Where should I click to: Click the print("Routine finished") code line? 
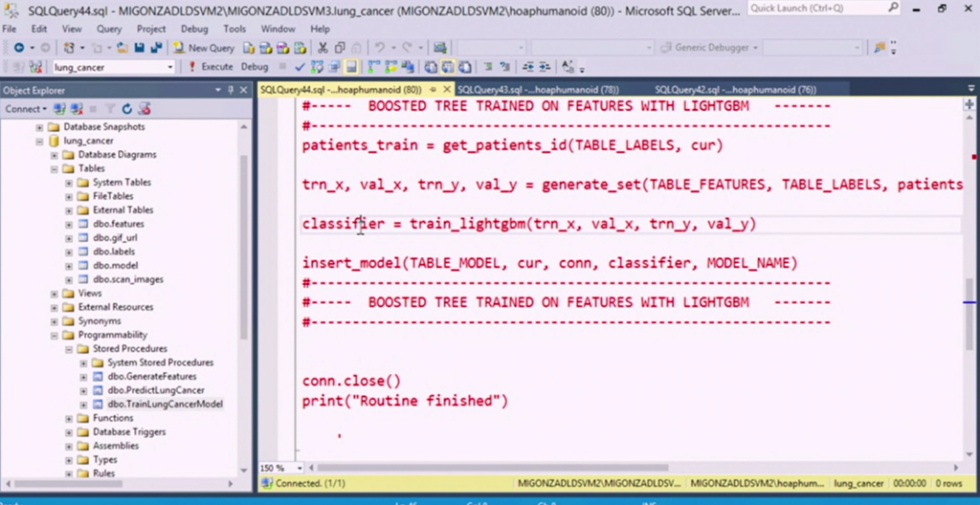click(x=405, y=401)
